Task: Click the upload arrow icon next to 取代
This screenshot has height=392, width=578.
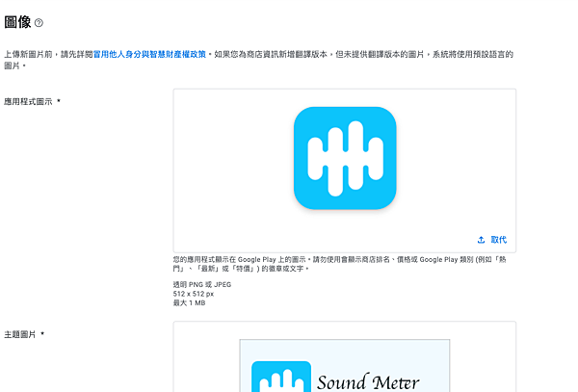Action: [481, 240]
